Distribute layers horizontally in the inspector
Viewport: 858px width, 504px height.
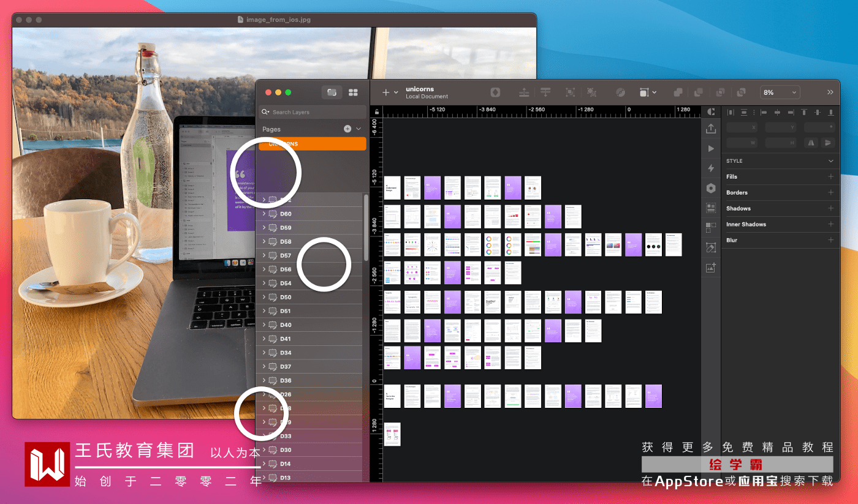point(730,112)
